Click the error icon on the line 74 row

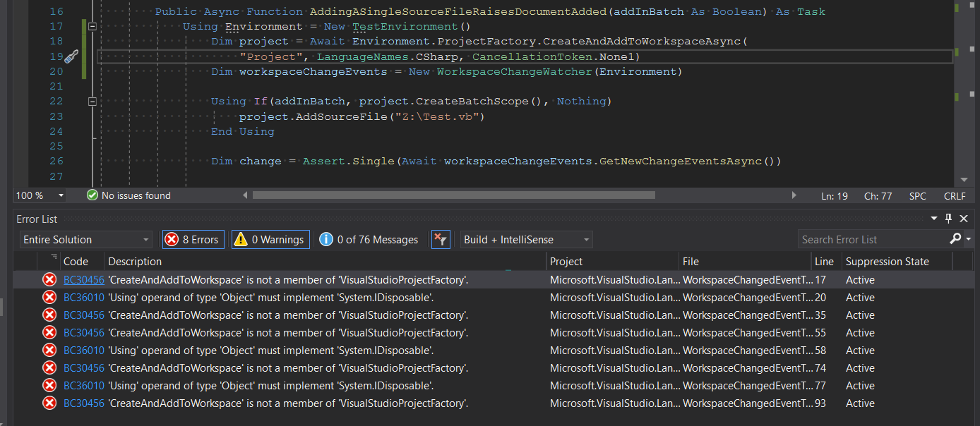click(49, 368)
